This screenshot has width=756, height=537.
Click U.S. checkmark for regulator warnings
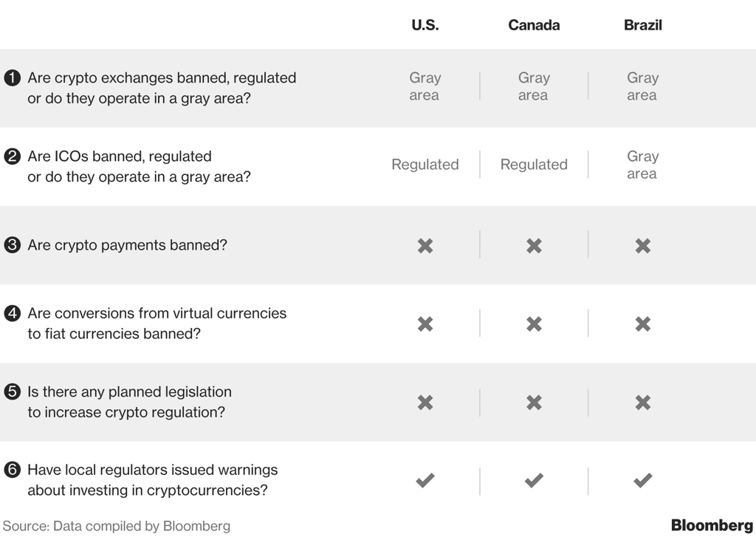[425, 480]
